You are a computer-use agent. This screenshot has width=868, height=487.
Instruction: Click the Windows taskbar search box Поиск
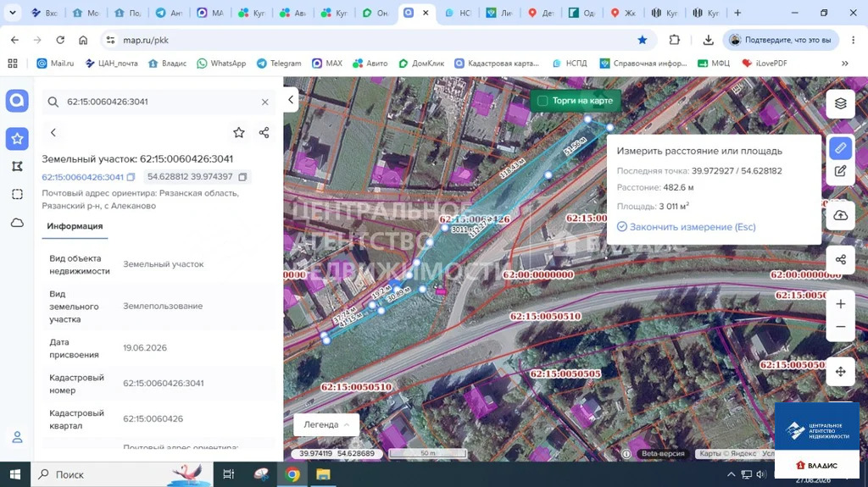coord(122,474)
